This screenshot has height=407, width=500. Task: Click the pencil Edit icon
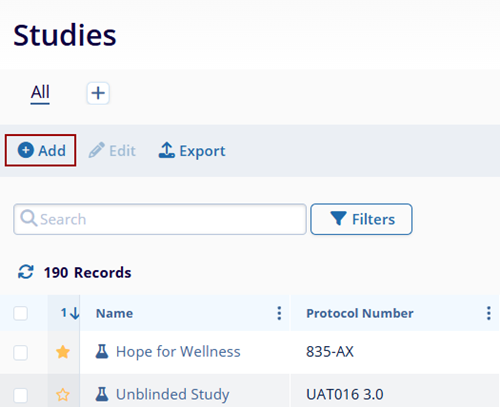point(97,150)
